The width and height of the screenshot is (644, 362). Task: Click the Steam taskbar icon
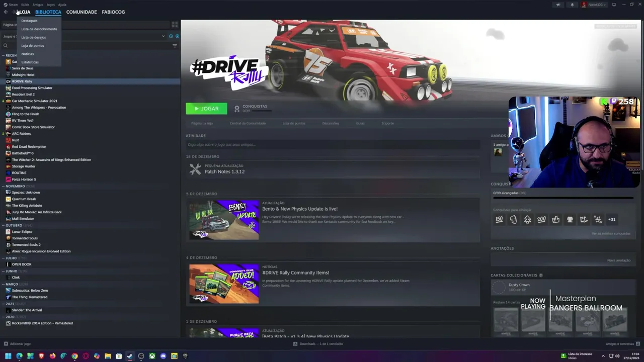(x=130, y=356)
